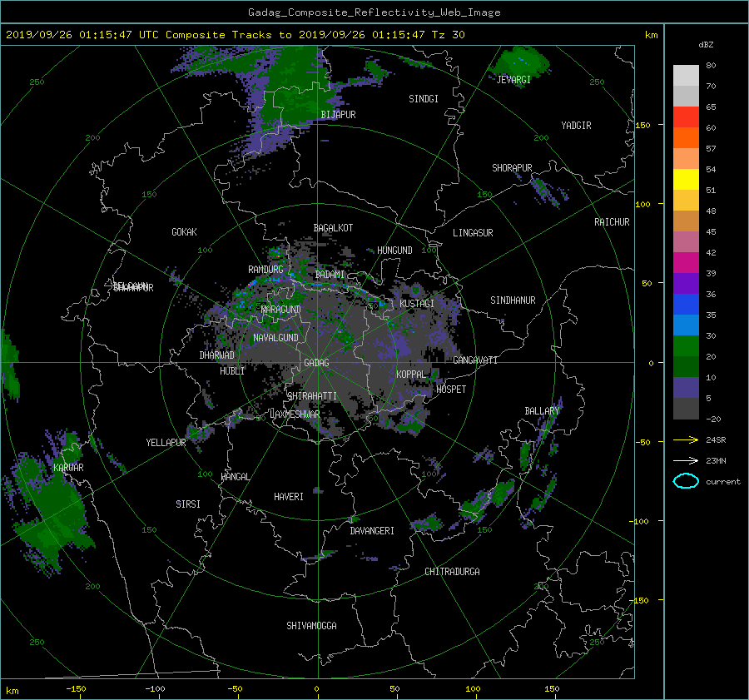The image size is (749, 700).
Task: Click the -100 bottom axis tick label
Action: [156, 689]
